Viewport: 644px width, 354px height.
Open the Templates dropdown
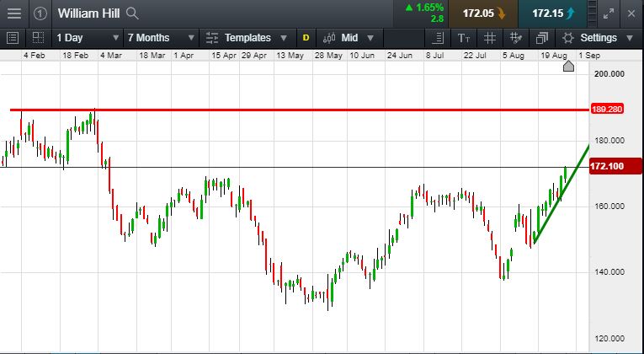246,38
